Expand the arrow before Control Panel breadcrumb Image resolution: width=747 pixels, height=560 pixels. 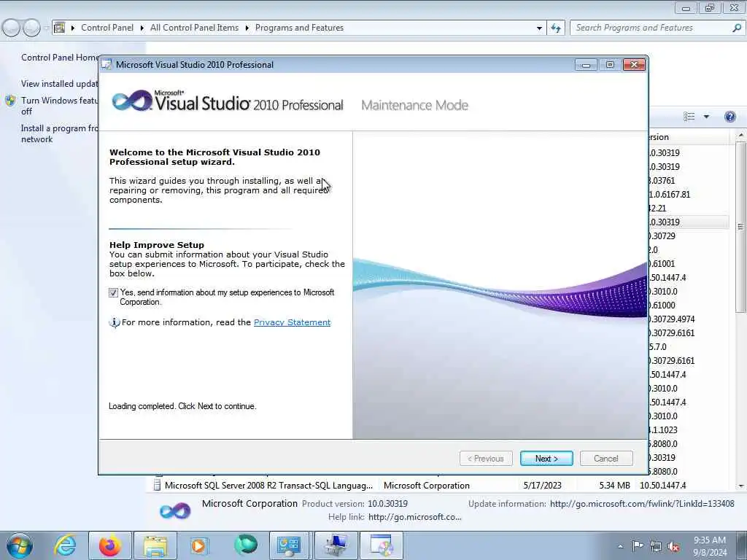(73, 28)
